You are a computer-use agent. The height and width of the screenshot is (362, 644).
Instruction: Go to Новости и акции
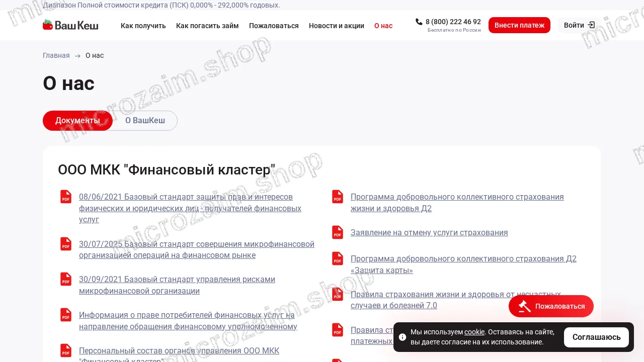(337, 26)
